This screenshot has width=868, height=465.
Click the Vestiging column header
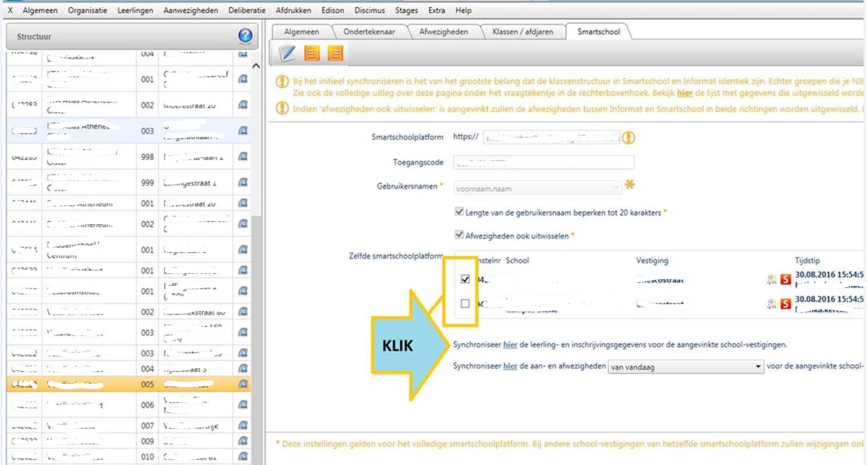[x=652, y=260]
